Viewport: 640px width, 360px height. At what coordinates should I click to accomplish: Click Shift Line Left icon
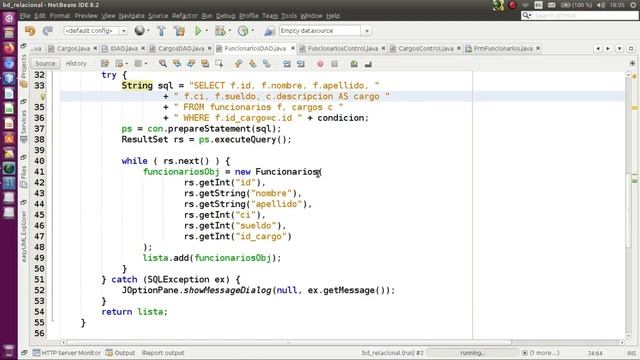click(287, 64)
